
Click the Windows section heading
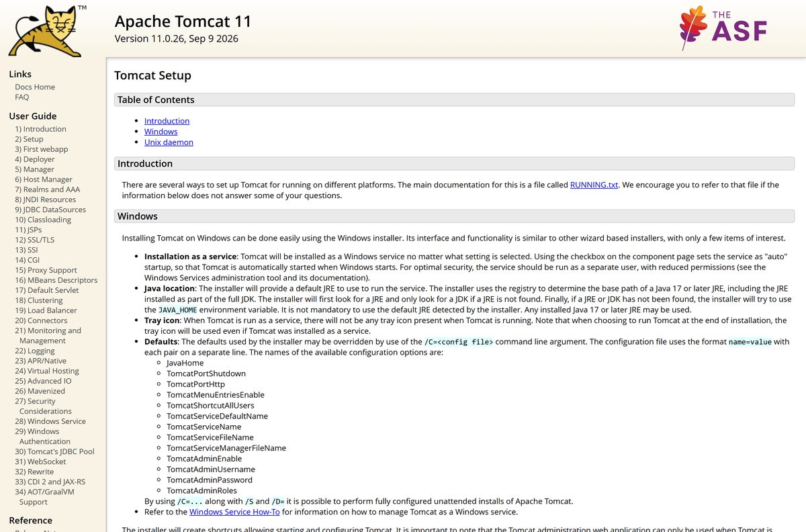[x=454, y=216]
